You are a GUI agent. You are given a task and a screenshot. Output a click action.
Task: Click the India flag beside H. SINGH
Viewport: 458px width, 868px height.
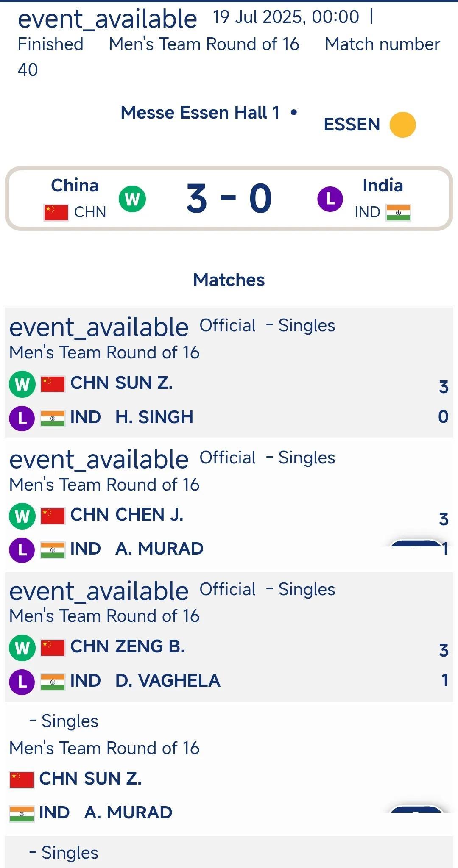point(53,418)
